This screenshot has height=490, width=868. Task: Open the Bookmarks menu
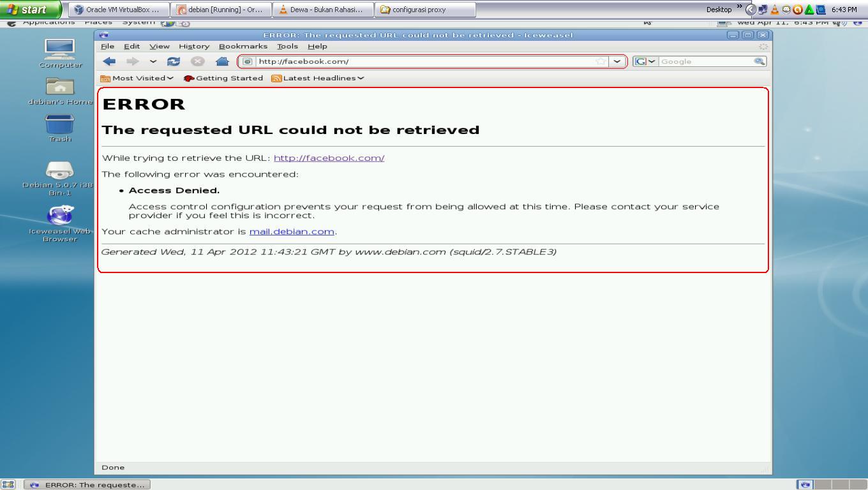coord(243,46)
